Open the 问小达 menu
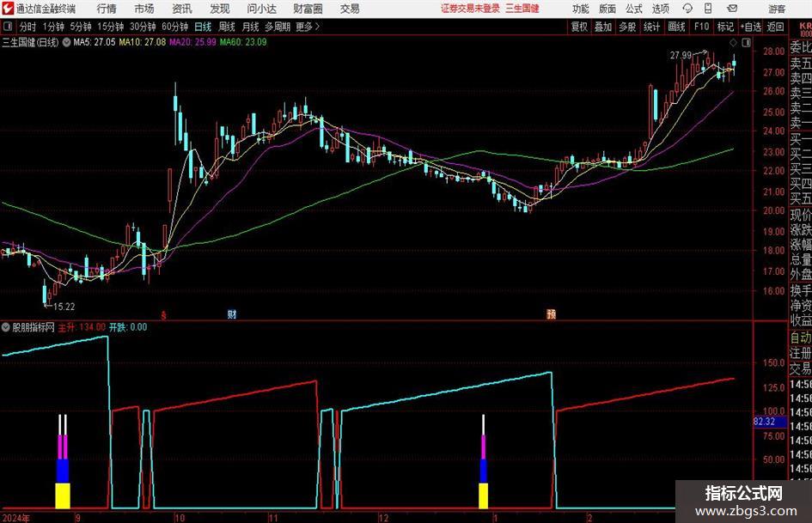The width and height of the screenshot is (812, 523). click(261, 9)
